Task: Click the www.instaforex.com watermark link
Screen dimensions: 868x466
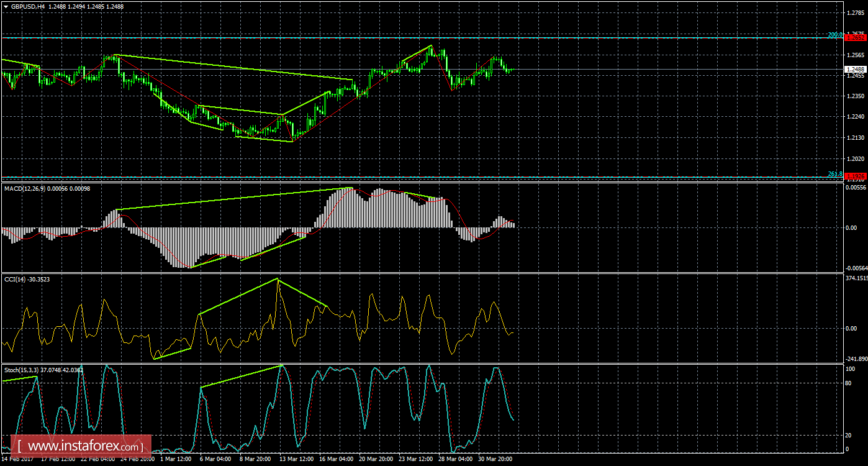Action: pyautogui.click(x=83, y=446)
